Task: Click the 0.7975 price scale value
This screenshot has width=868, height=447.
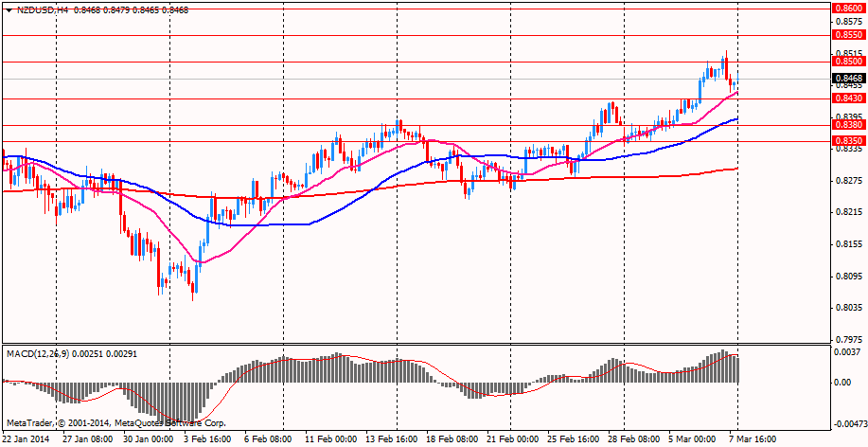Action: coord(849,339)
